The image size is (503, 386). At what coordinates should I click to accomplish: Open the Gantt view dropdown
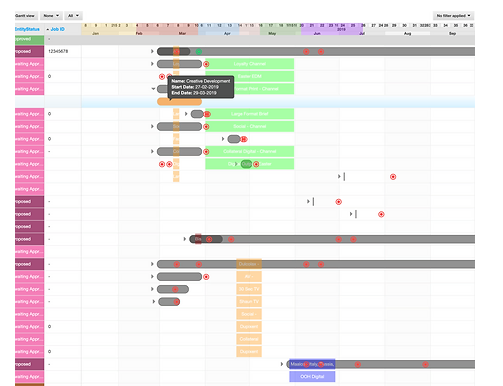click(x=25, y=16)
